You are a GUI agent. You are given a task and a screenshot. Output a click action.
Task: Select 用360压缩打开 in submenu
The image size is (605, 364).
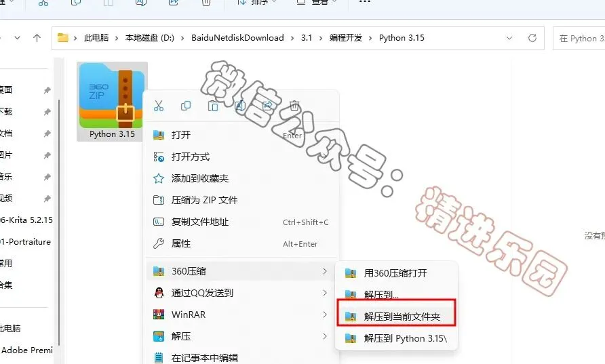coord(396,273)
